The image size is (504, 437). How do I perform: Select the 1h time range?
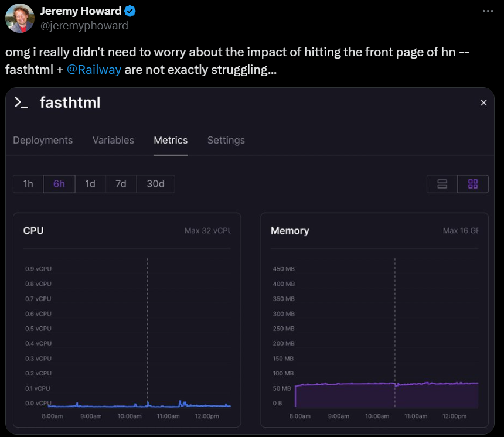coord(28,184)
